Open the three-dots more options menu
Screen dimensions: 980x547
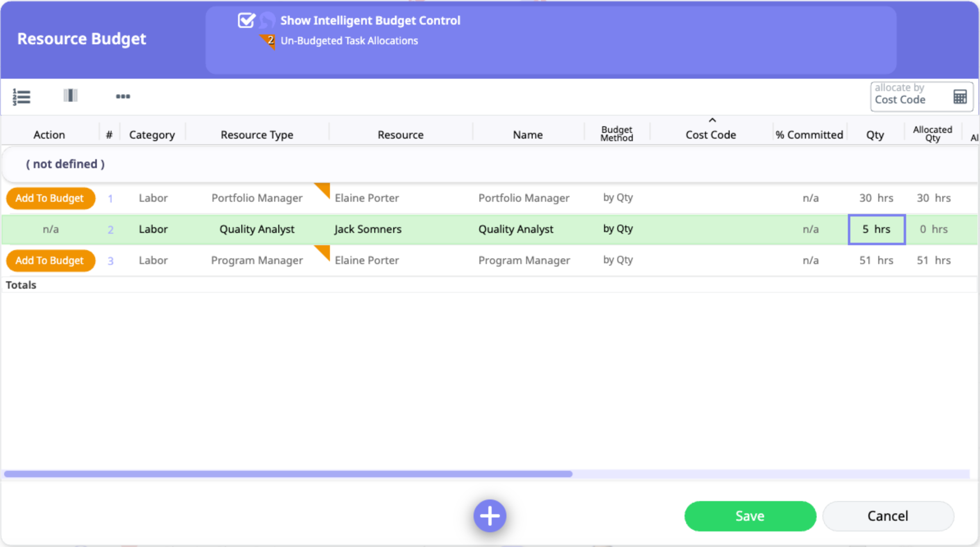pyautogui.click(x=123, y=96)
